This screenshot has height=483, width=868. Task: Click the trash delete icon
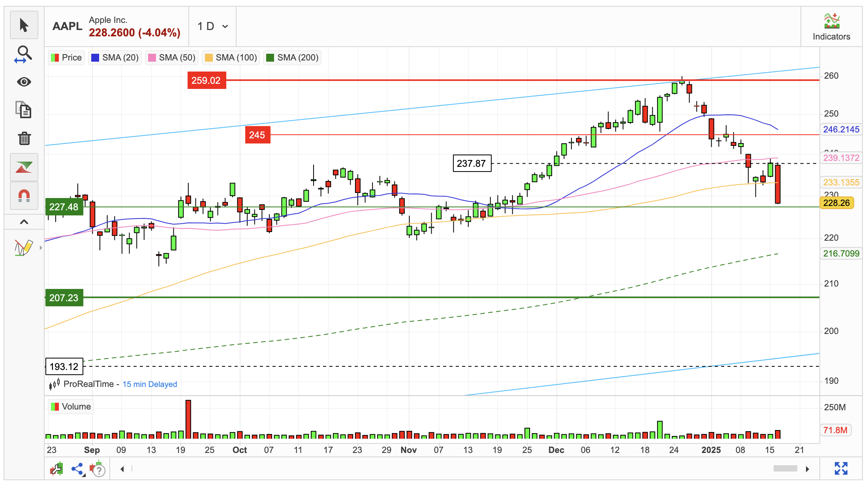(x=24, y=138)
